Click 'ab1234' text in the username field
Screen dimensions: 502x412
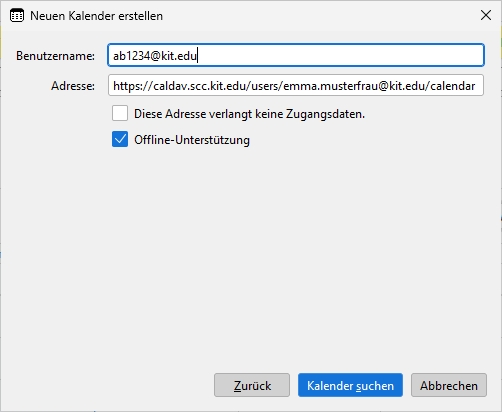(131, 56)
